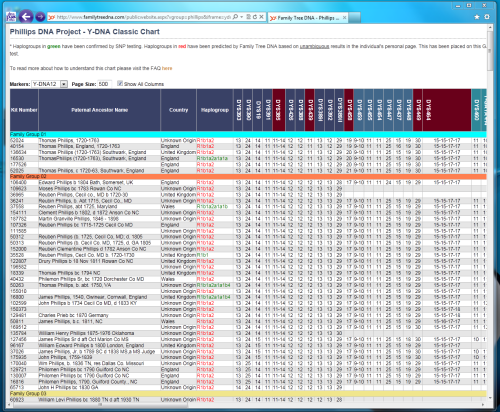Screen dimensions: 500x412
Task: Close the Family Tree DNA tab
Action: tap(344, 18)
